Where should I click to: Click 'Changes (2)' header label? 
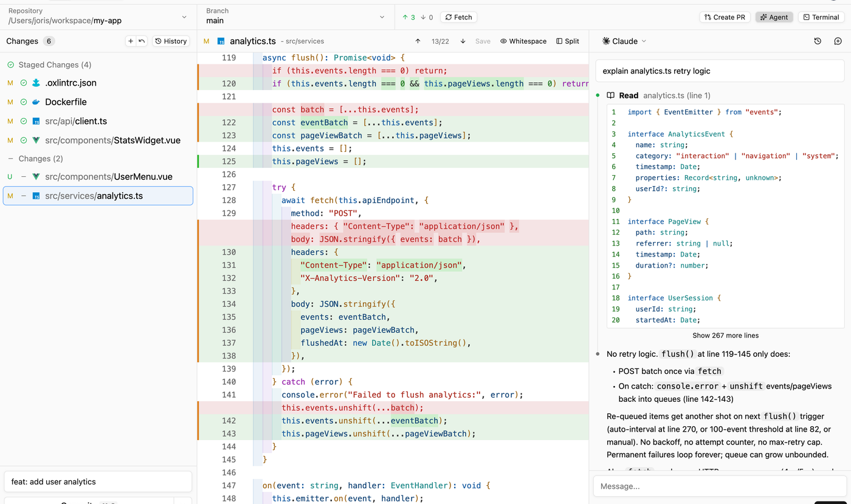point(41,159)
